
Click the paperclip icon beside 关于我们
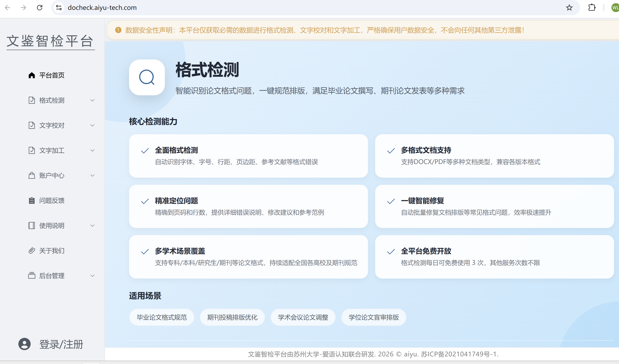[x=32, y=251]
